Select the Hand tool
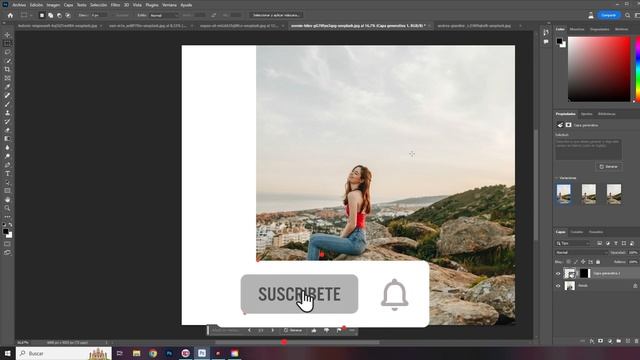This screenshot has height=360, width=640. pos(7,200)
